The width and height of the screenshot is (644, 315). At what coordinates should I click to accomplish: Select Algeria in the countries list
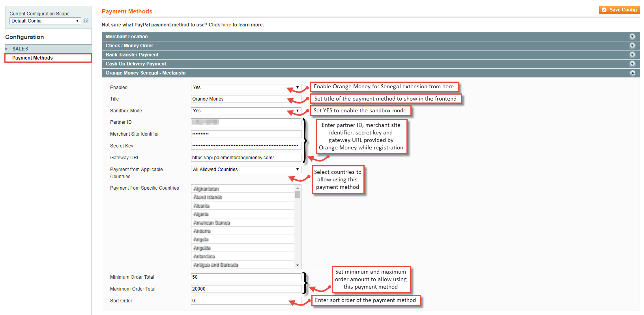point(243,214)
